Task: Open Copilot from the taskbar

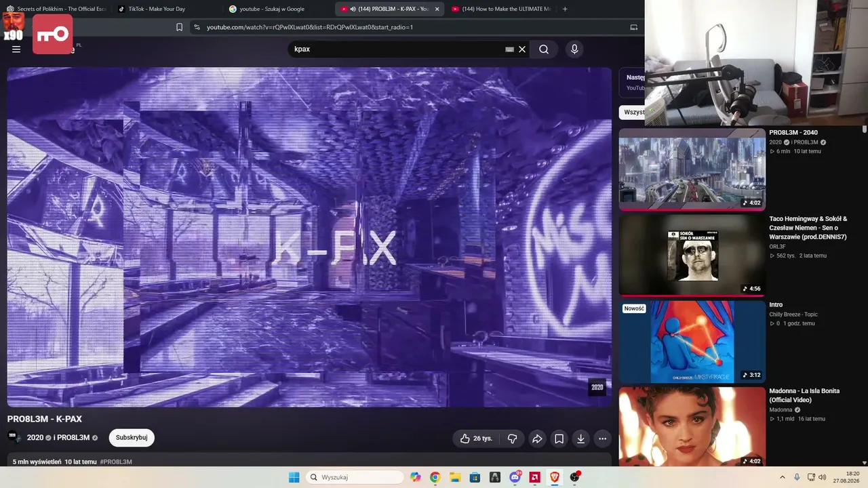Action: tap(415, 477)
